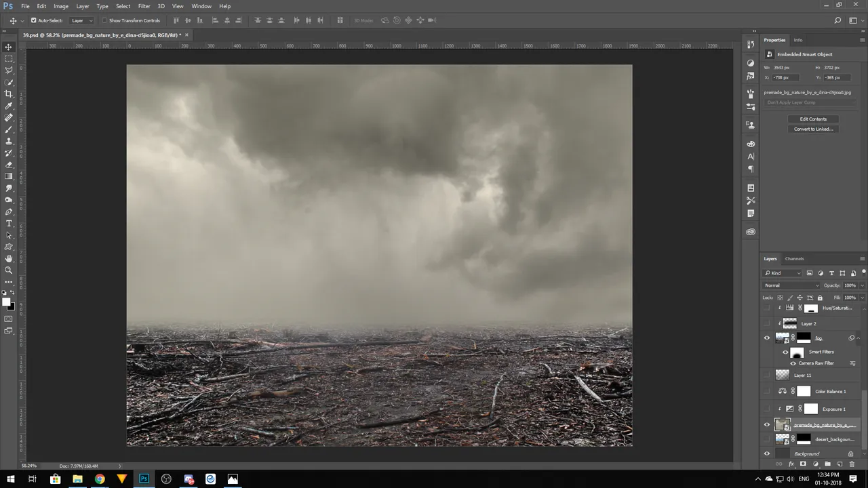This screenshot has width=868, height=488.
Task: Open the Image menu
Action: coord(61,6)
